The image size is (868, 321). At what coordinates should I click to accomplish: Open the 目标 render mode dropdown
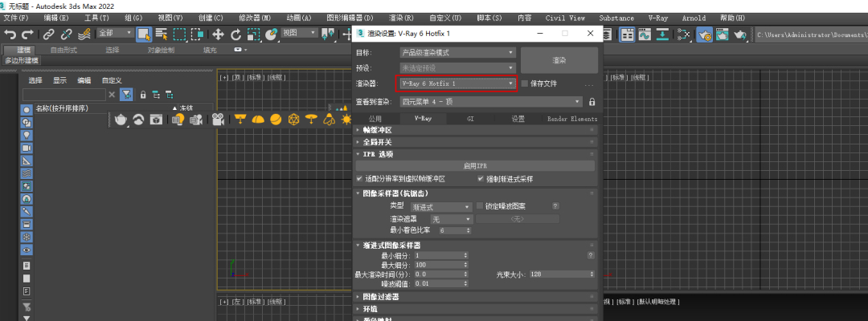tap(457, 53)
